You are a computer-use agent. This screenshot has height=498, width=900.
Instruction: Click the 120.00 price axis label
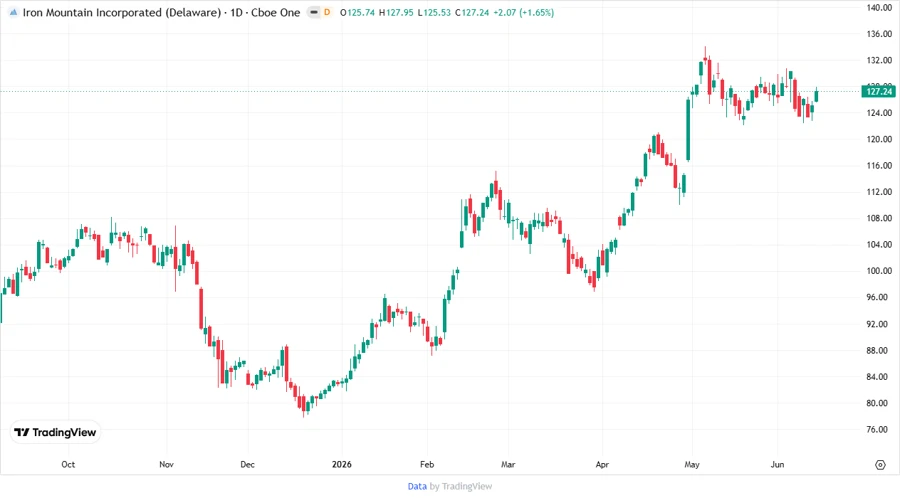point(879,139)
